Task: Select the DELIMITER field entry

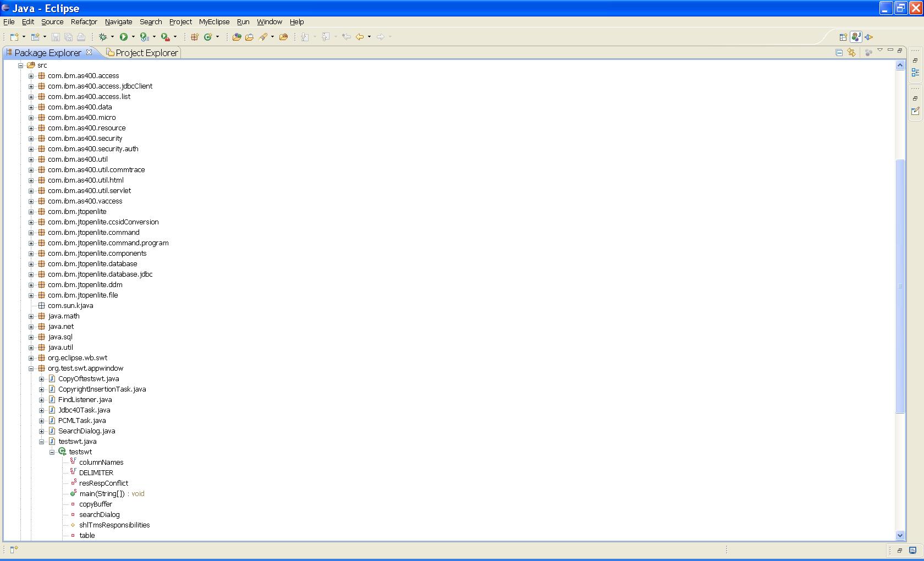Action: [x=96, y=473]
